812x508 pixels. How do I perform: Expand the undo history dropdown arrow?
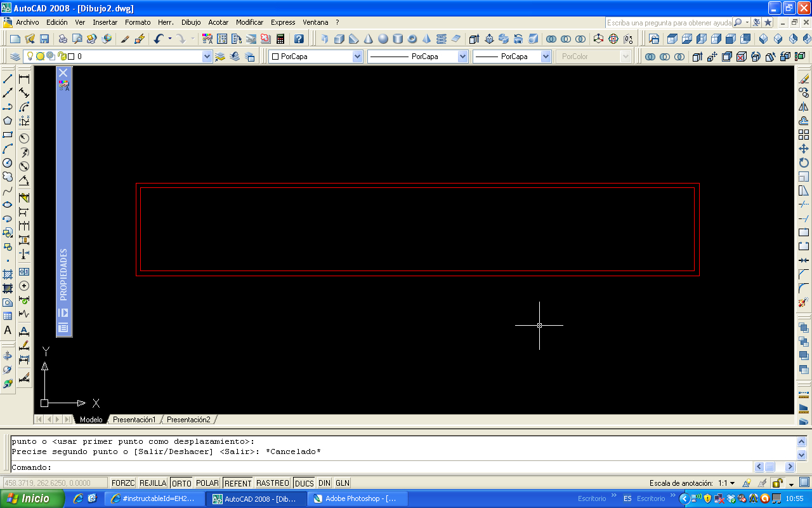tap(170, 39)
